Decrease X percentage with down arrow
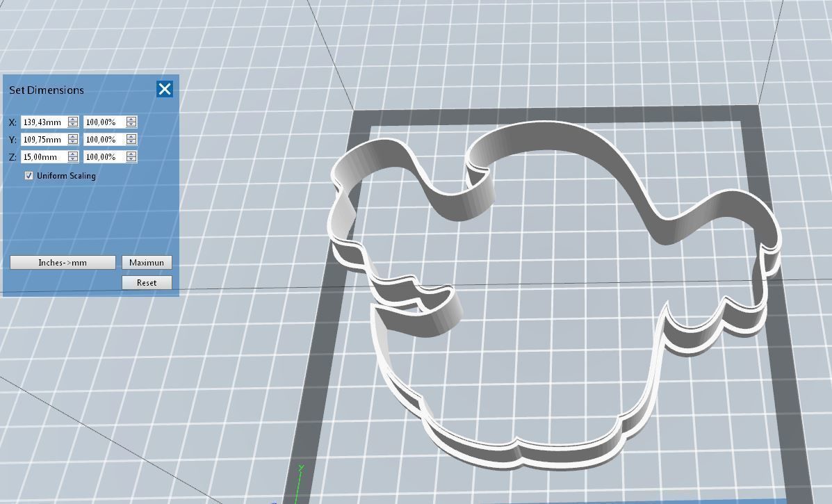 pyautogui.click(x=131, y=125)
